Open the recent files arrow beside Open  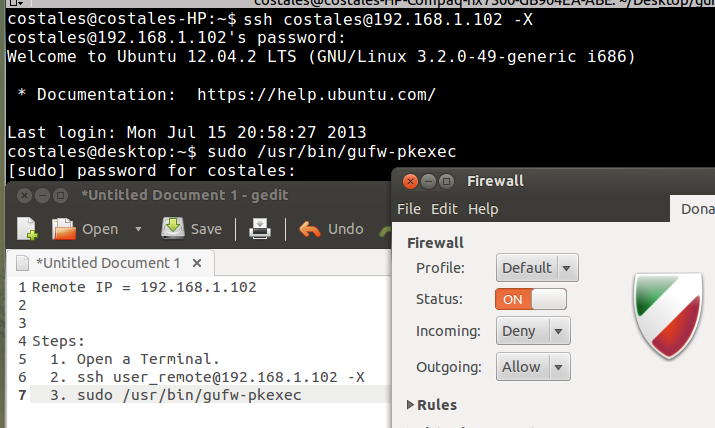pyautogui.click(x=138, y=229)
